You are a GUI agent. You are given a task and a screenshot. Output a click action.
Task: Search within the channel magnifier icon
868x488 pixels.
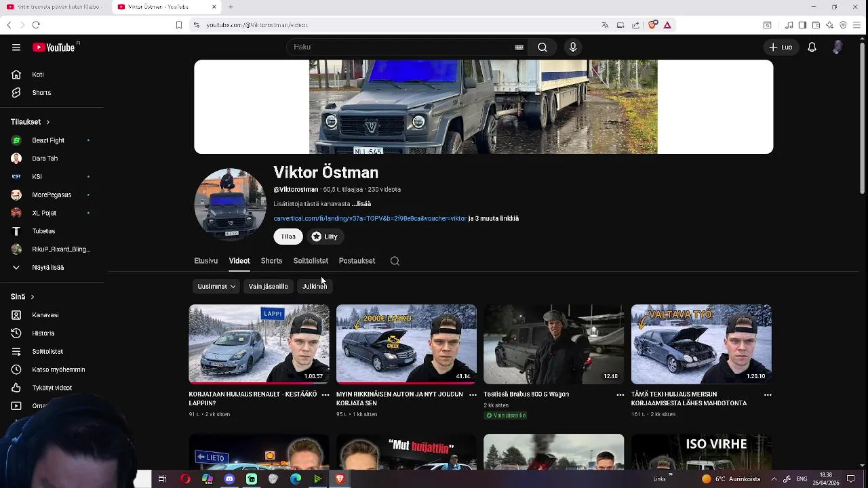click(x=395, y=261)
